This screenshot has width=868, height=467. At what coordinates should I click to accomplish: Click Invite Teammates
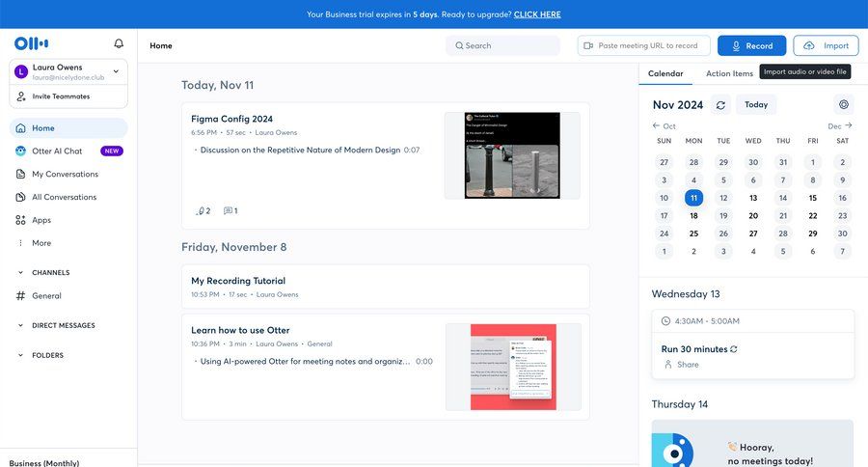[x=61, y=96]
